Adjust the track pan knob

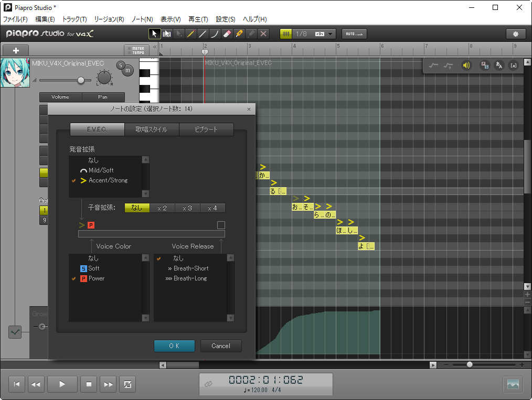point(104,78)
